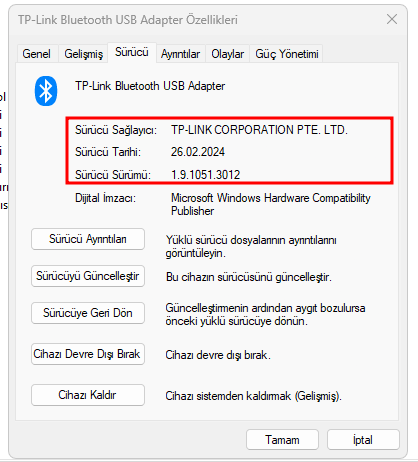Switch to Güç Yönetimi tab
The height and width of the screenshot is (462, 418).
click(x=287, y=54)
